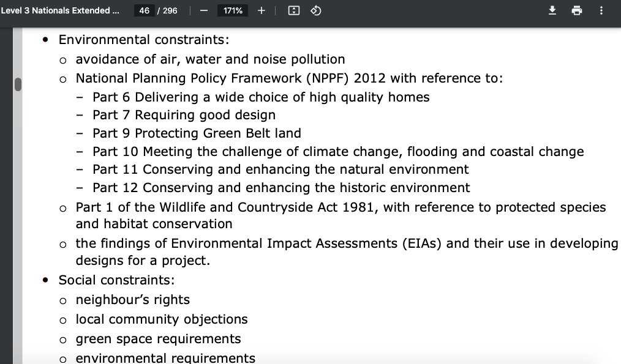Click the page number field showing 46
This screenshot has width=621, height=364.
[x=145, y=10]
